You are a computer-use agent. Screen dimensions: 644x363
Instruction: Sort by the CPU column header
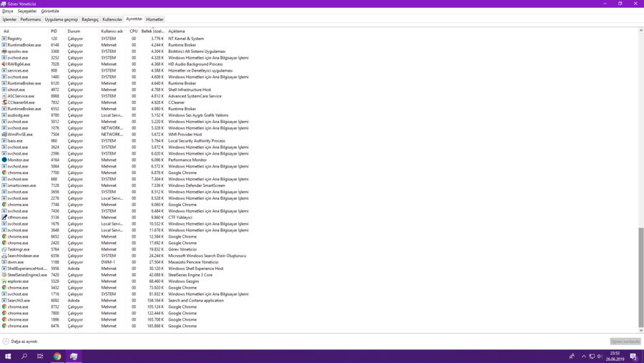133,32
